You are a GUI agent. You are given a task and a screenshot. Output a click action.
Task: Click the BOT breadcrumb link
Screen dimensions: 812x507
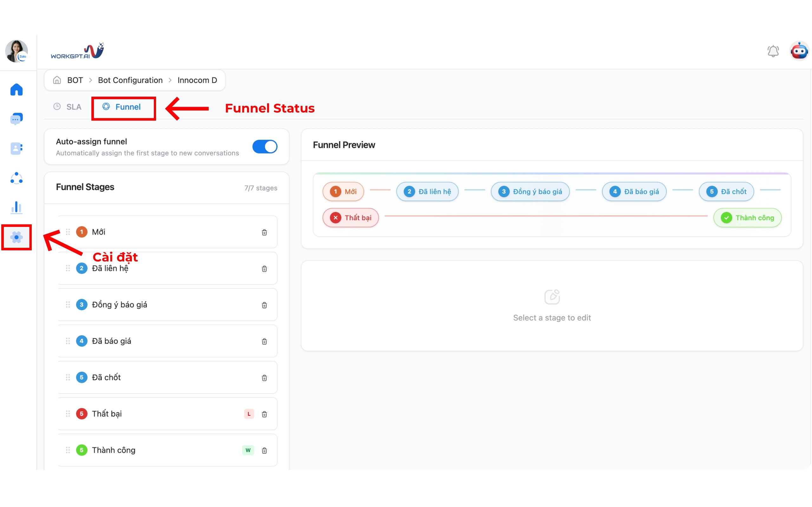click(75, 80)
